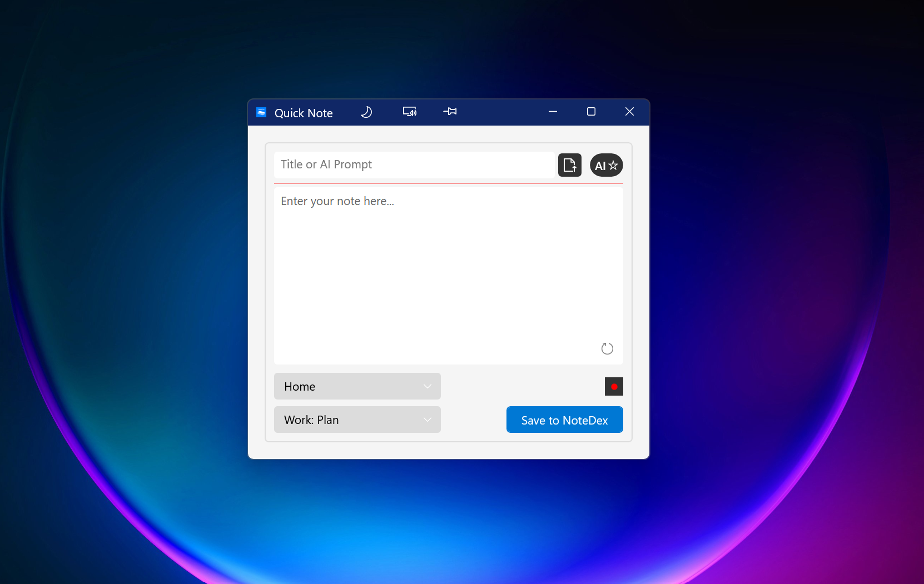Open the Work: Plan dropdown
Screen dimensions: 924x584
click(x=357, y=420)
